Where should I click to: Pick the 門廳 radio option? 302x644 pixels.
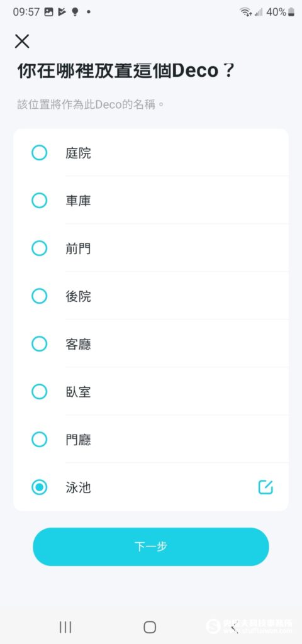40,440
